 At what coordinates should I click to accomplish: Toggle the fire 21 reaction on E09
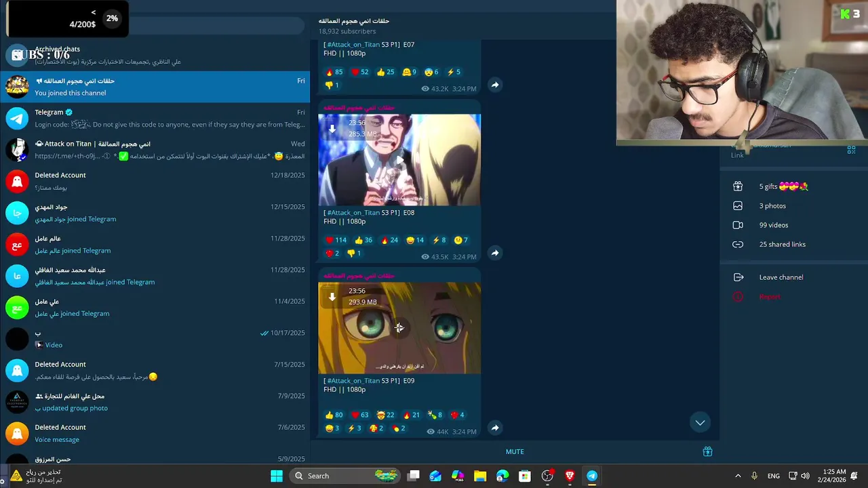coord(412,415)
